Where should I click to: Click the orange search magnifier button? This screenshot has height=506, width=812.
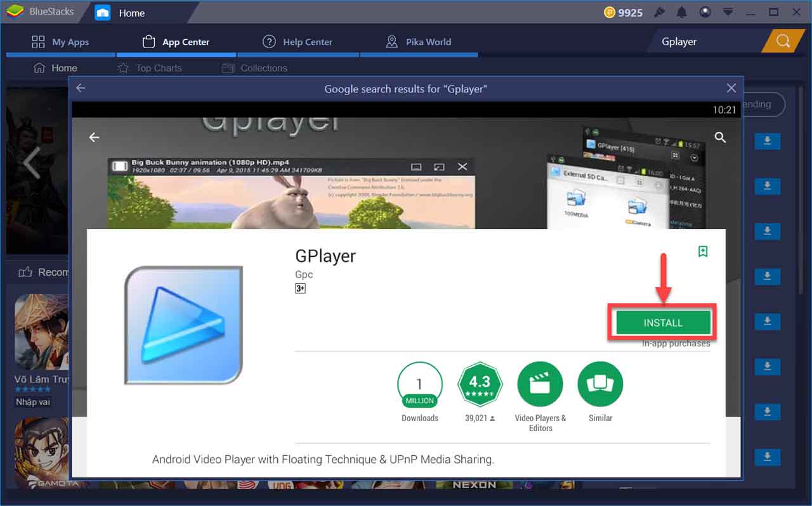coord(783,41)
